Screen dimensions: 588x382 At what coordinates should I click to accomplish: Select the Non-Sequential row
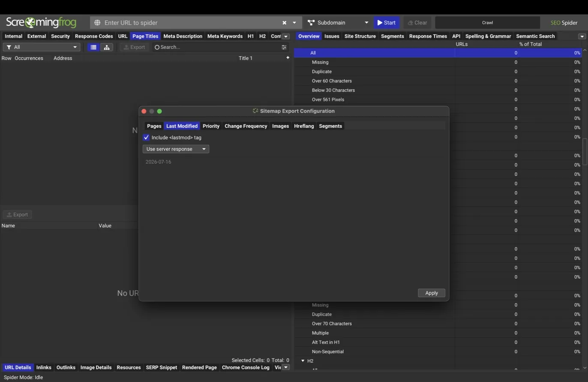[x=438, y=352]
